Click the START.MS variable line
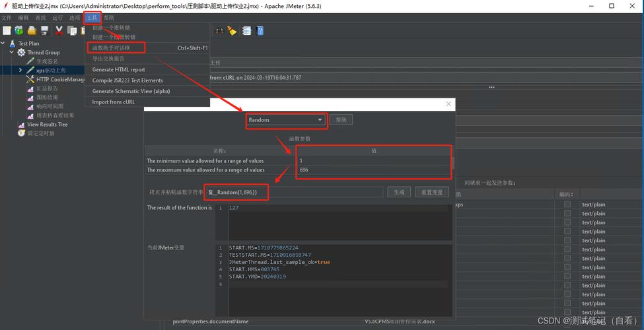Viewport: 644px width, 330px height. [264, 248]
